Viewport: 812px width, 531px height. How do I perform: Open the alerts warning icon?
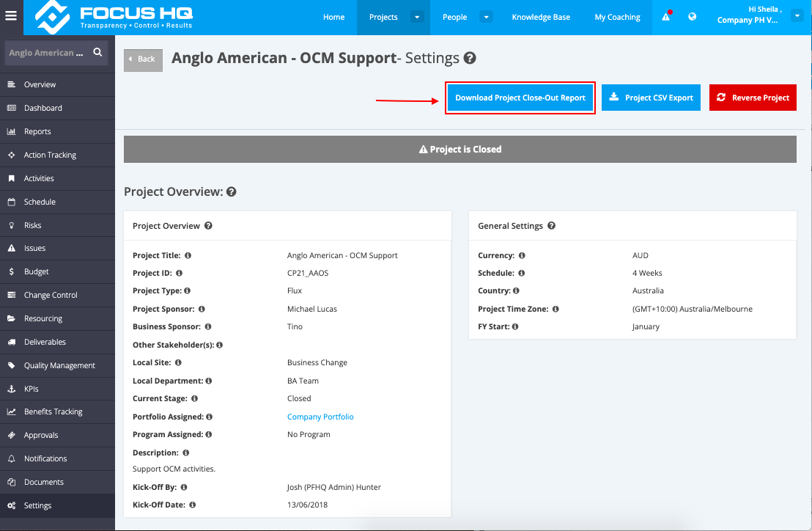point(666,17)
